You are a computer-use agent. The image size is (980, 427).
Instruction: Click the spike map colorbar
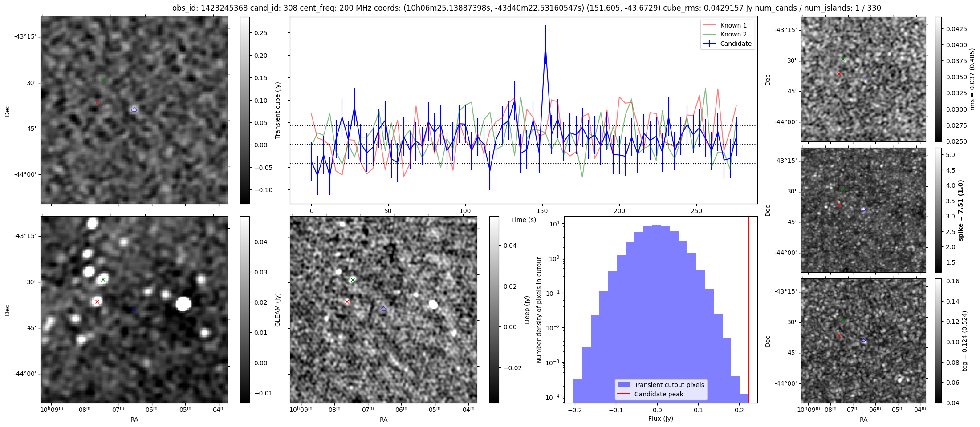(938, 209)
